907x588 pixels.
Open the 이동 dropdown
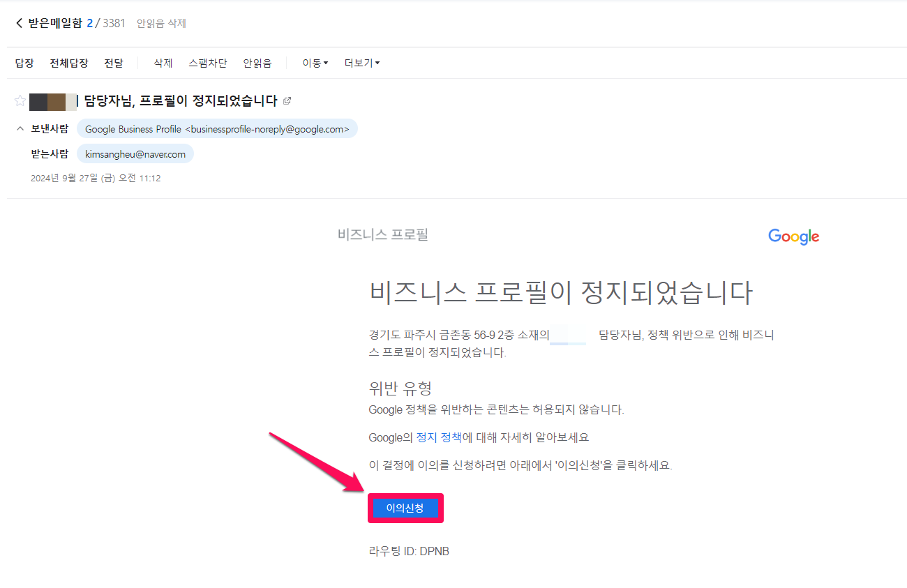click(315, 63)
